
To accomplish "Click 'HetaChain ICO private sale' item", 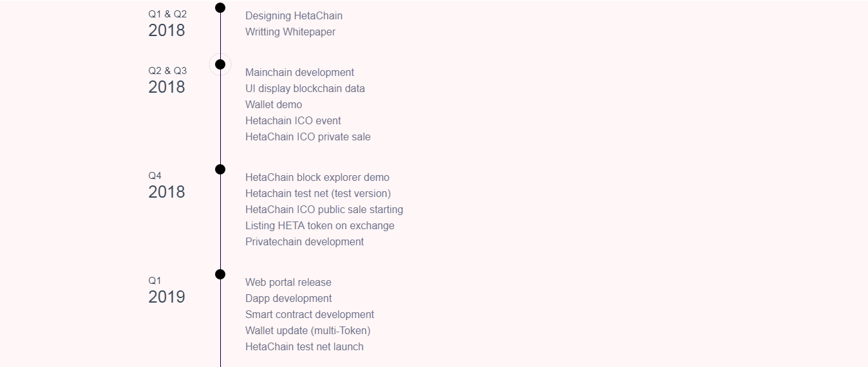I will tap(308, 136).
